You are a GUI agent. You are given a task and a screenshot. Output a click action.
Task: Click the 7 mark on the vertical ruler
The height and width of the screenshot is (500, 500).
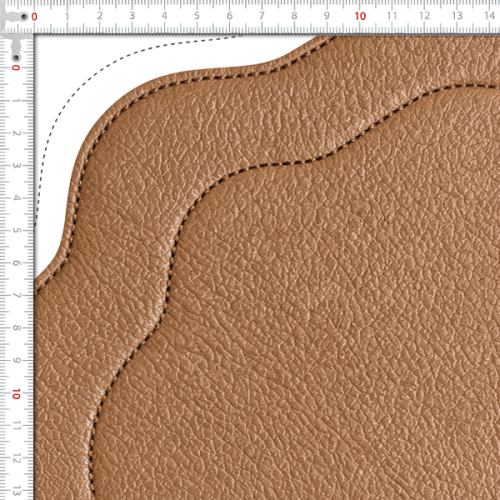[x=16, y=295]
